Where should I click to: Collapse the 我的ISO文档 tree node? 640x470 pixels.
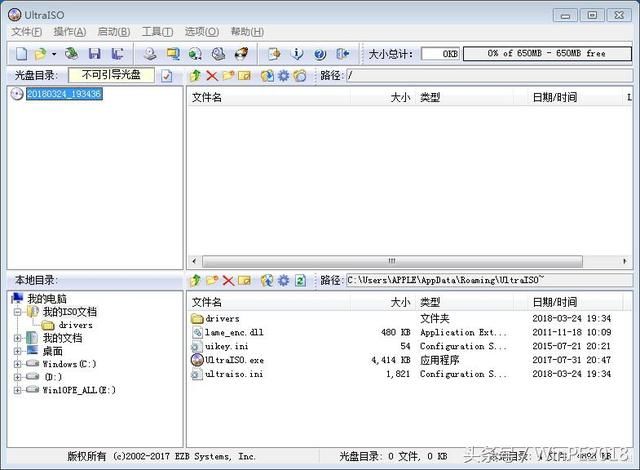[18, 312]
